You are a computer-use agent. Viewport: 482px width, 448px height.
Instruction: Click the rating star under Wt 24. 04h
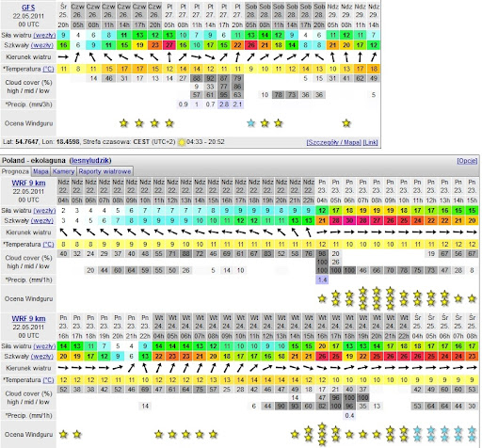pos(159,434)
